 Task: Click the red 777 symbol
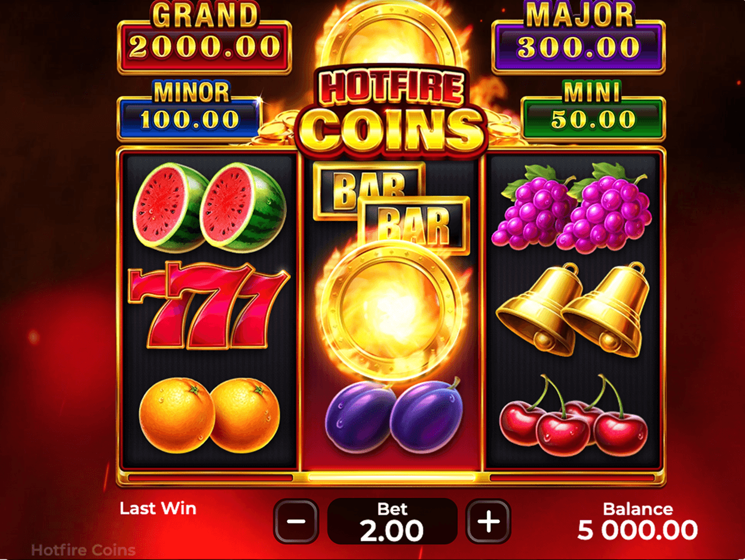click(209, 307)
